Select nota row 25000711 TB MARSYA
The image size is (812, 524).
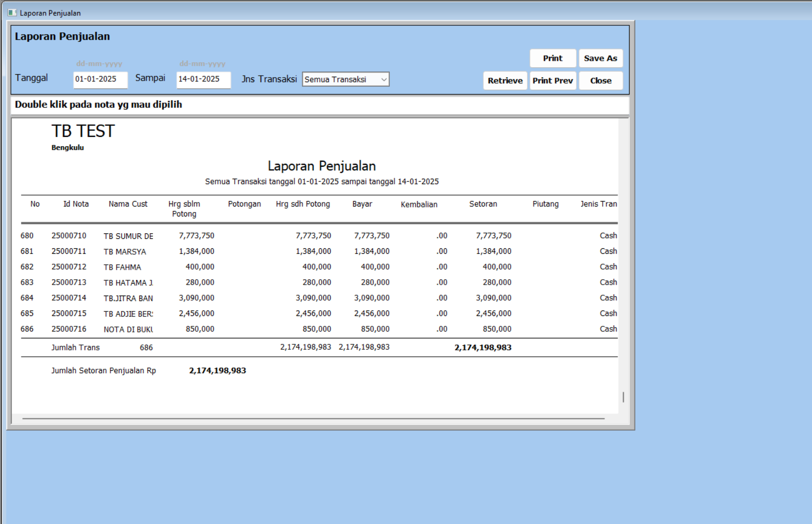(125, 252)
